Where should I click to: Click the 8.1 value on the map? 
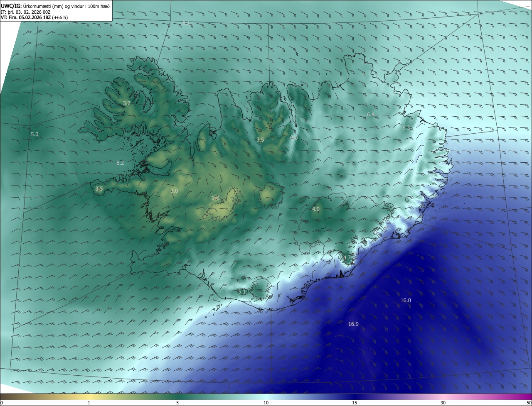186,23
